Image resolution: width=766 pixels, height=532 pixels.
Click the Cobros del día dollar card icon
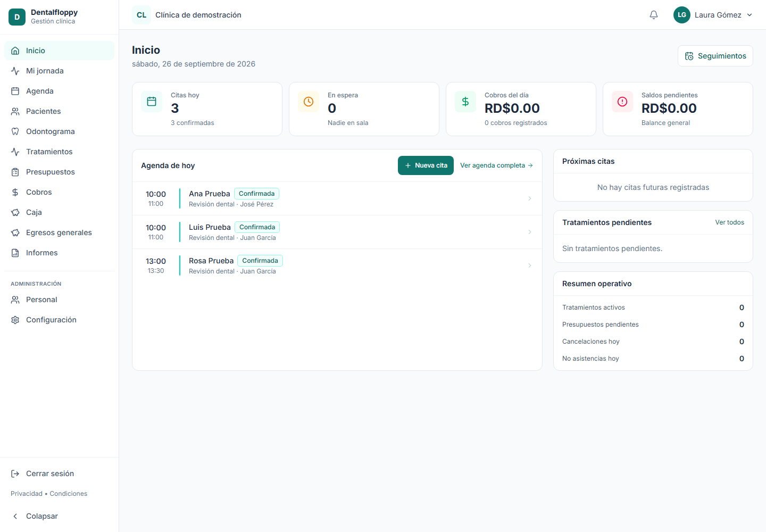465,102
